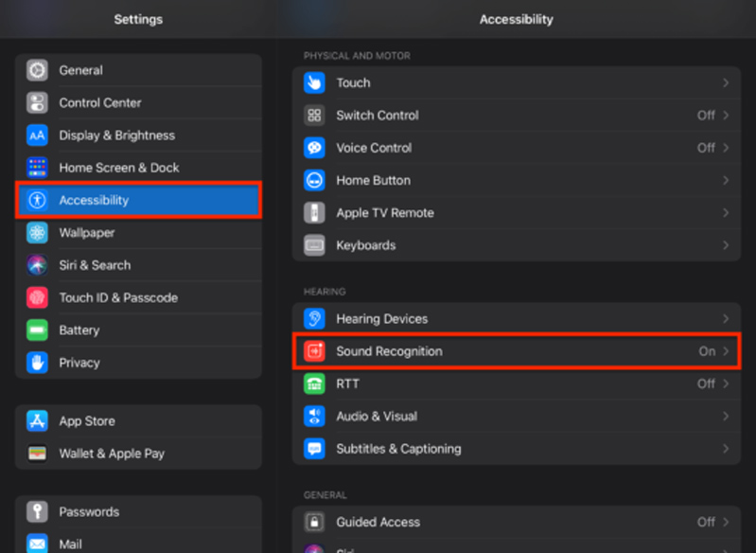
Task: Click the Subtitles & Captioning bubble icon
Action: coord(314,449)
